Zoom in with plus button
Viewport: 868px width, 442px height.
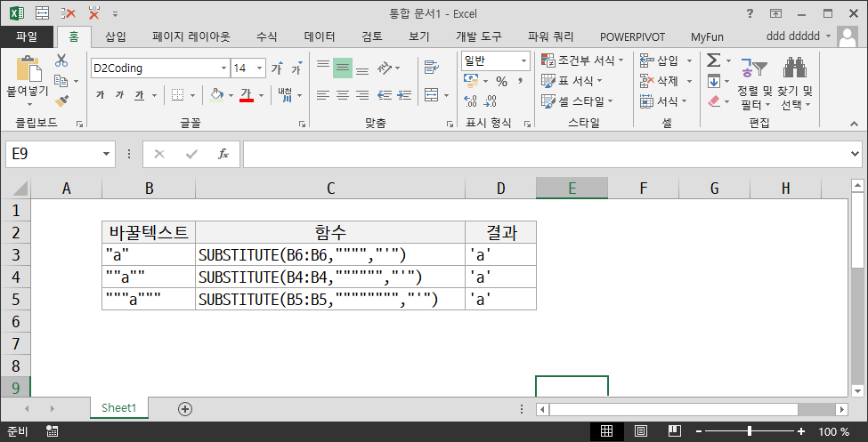[x=800, y=431]
